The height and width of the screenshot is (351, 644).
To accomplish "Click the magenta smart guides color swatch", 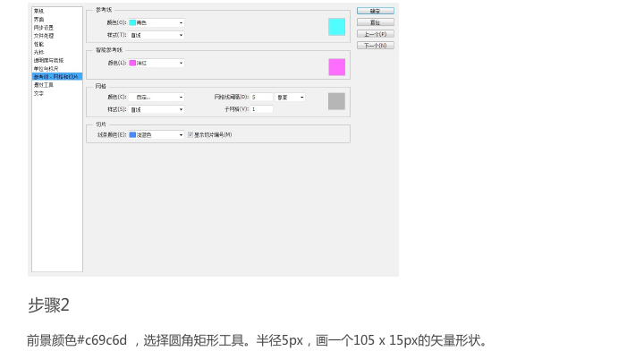I will (x=337, y=67).
